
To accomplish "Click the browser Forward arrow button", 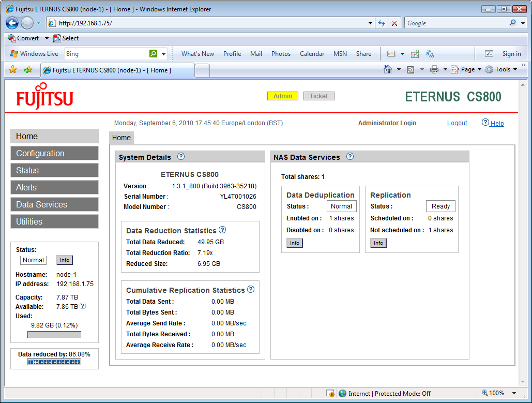I will click(27, 23).
